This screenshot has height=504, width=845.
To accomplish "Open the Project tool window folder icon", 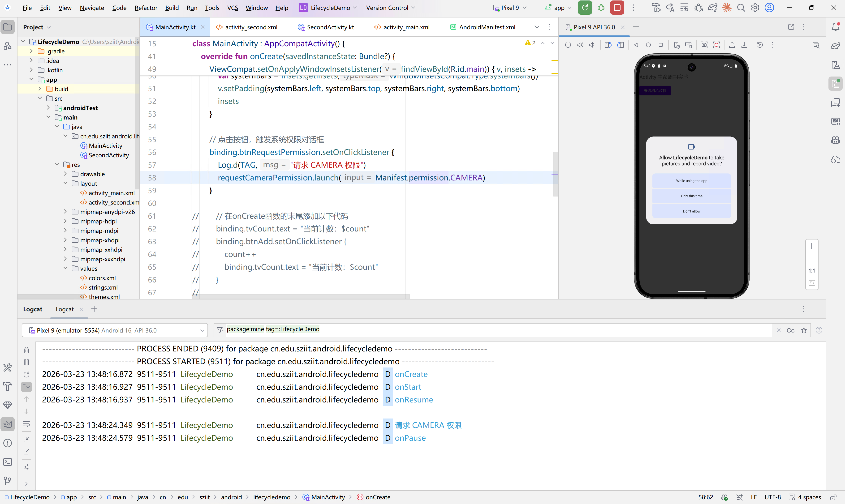I will pyautogui.click(x=8, y=27).
